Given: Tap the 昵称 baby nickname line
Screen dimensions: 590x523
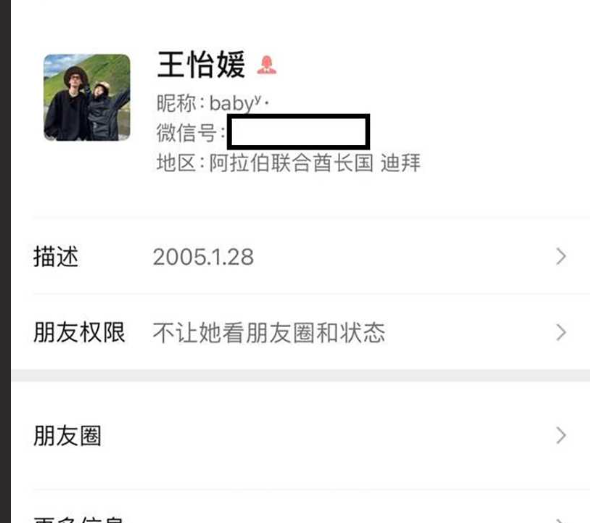Looking at the screenshot, I should point(213,103).
